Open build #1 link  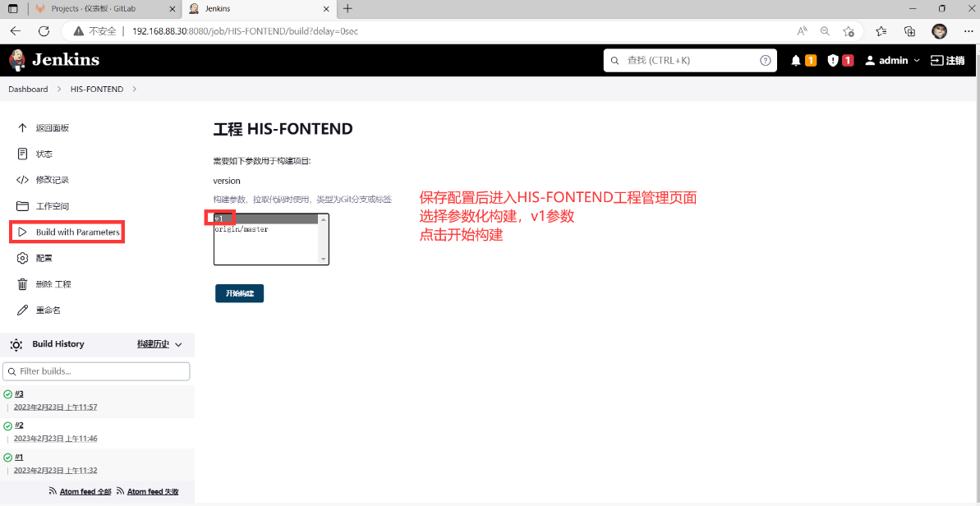20,458
